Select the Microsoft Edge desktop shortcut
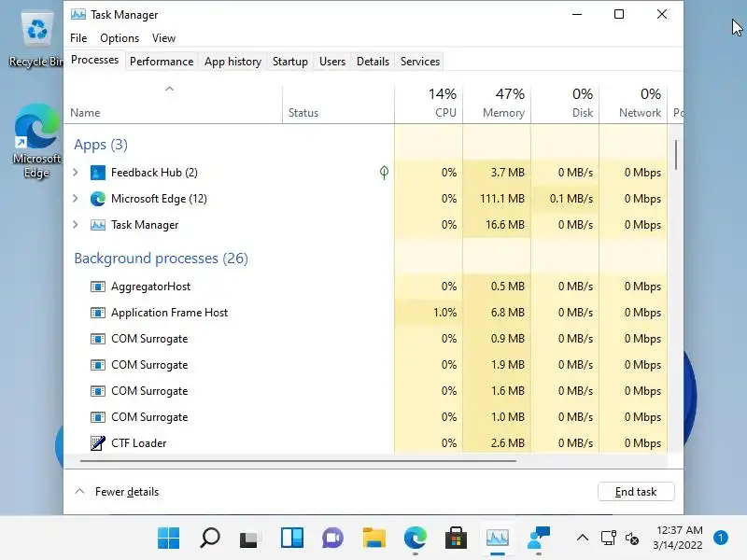 pos(36,141)
